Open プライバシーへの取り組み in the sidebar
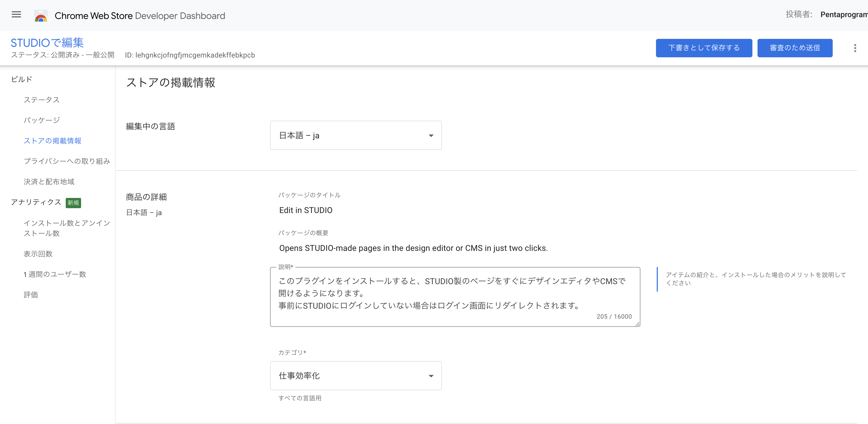 67,161
